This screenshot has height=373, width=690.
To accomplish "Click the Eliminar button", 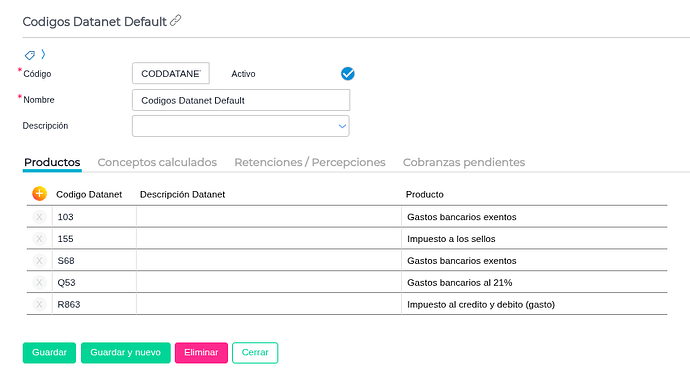I will pyautogui.click(x=201, y=353).
